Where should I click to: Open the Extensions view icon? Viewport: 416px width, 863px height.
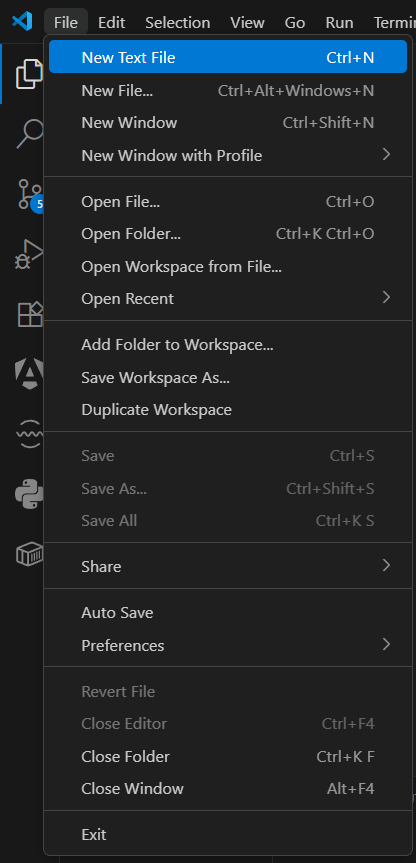(30, 314)
